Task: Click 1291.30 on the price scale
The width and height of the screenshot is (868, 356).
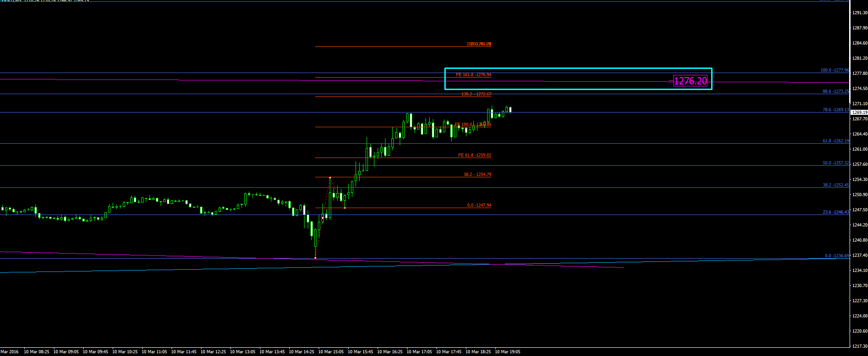Action: pos(860,13)
